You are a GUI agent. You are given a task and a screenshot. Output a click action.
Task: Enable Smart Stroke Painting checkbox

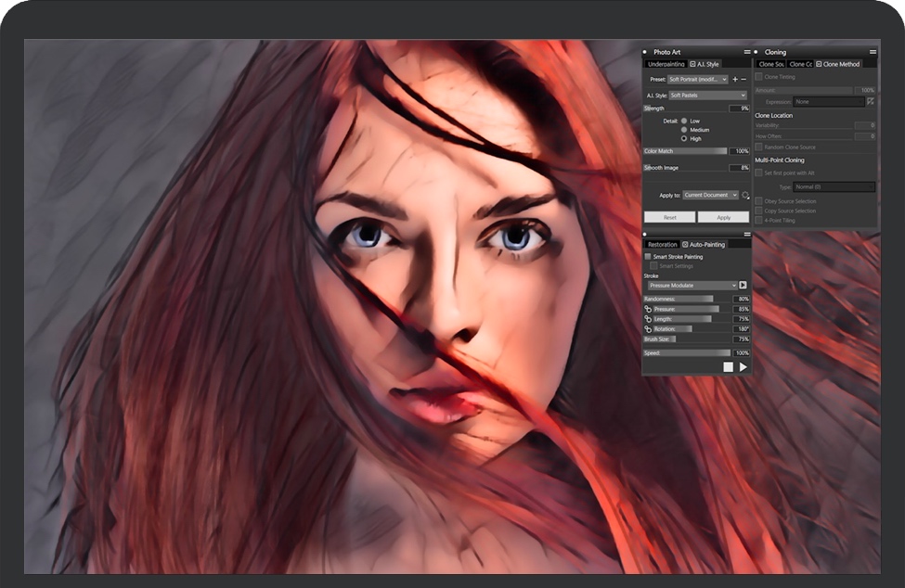tap(648, 256)
